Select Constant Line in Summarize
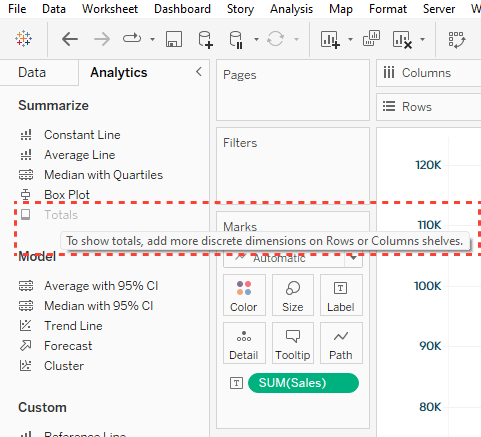This screenshot has height=437, width=481. point(82,135)
